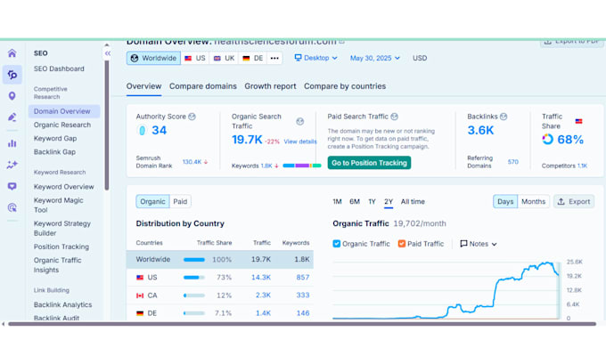Click the Traffic Share donut chart icon
The width and height of the screenshot is (606, 364).
[x=548, y=139]
